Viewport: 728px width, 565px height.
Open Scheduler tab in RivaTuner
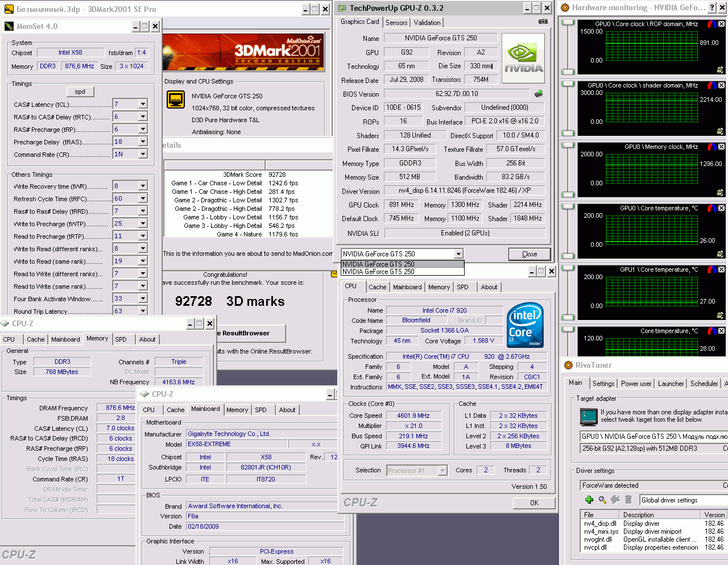pos(704,384)
